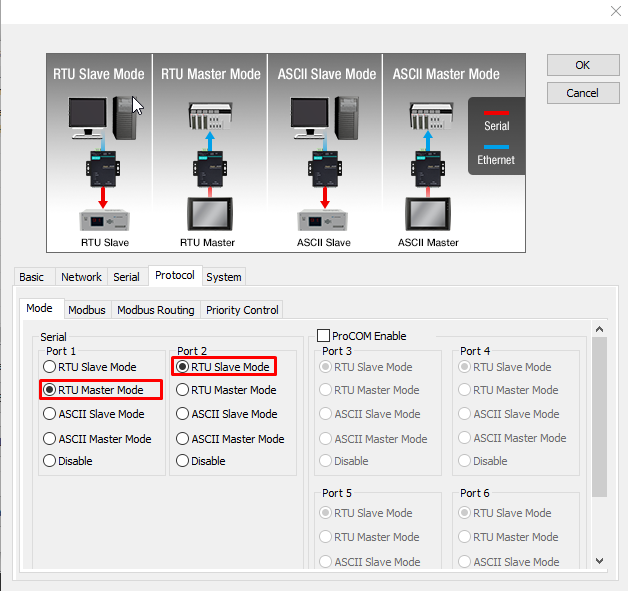Screen dimensions: 628x591
Task: Click the RTU Slave Mode computer icon
Action: coord(103,117)
